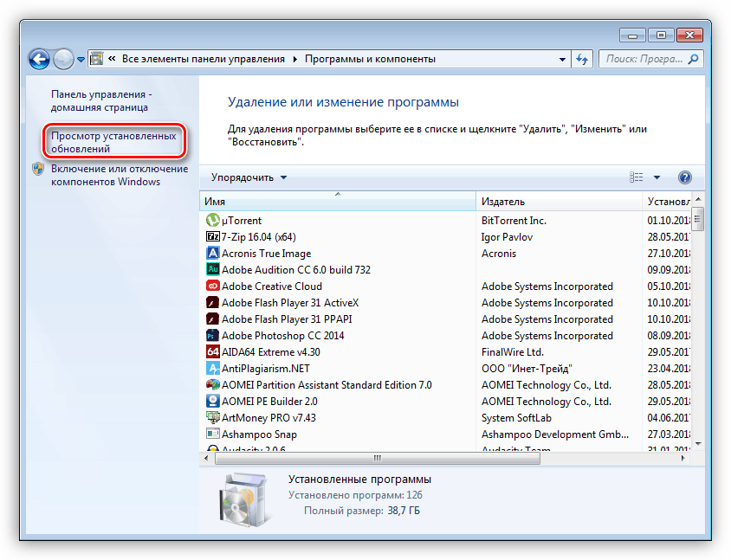The image size is (731, 560).
Task: Click the FinalWire Ltd. publisher cell
Action: coord(513,351)
